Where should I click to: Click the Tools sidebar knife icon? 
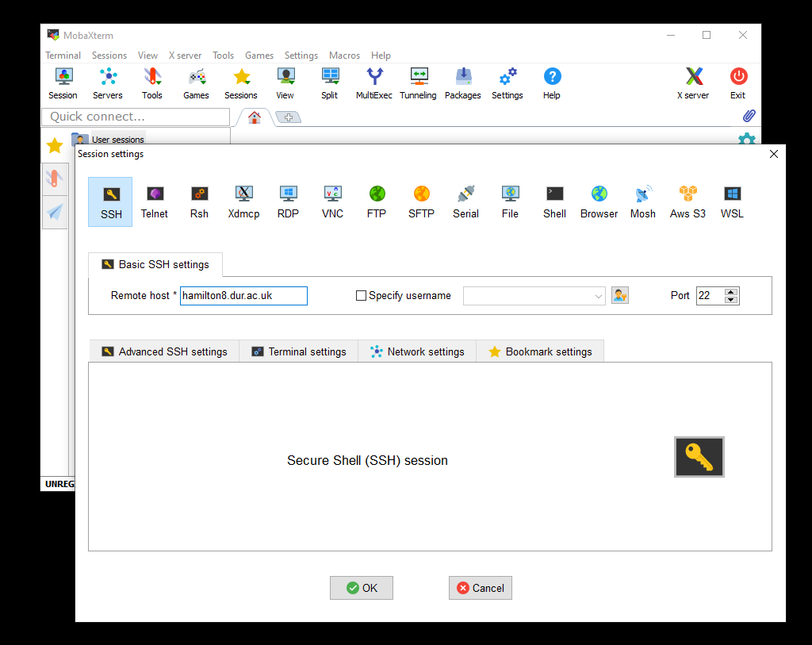click(55, 179)
